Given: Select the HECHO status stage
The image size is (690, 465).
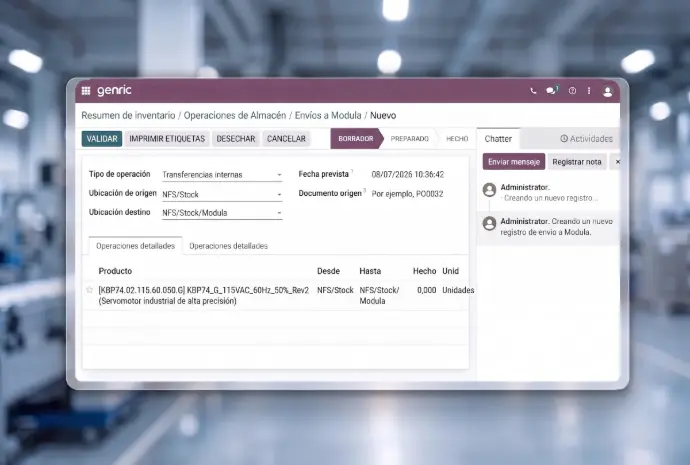Looking at the screenshot, I should point(457,139).
